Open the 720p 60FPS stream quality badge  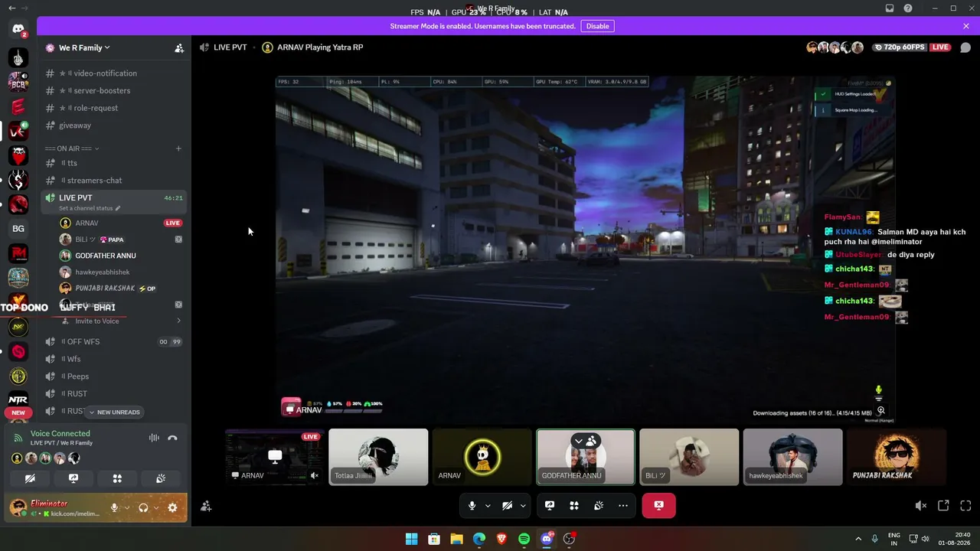point(900,47)
